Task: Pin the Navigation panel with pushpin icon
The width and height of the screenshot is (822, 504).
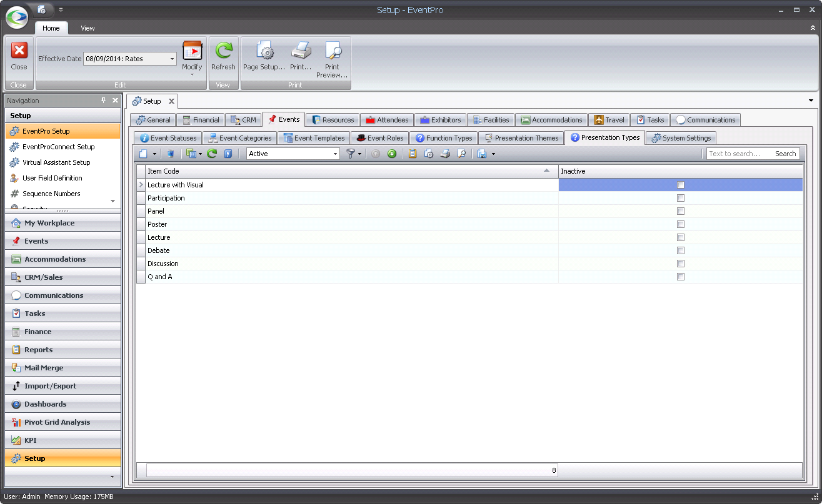Action: (104, 101)
